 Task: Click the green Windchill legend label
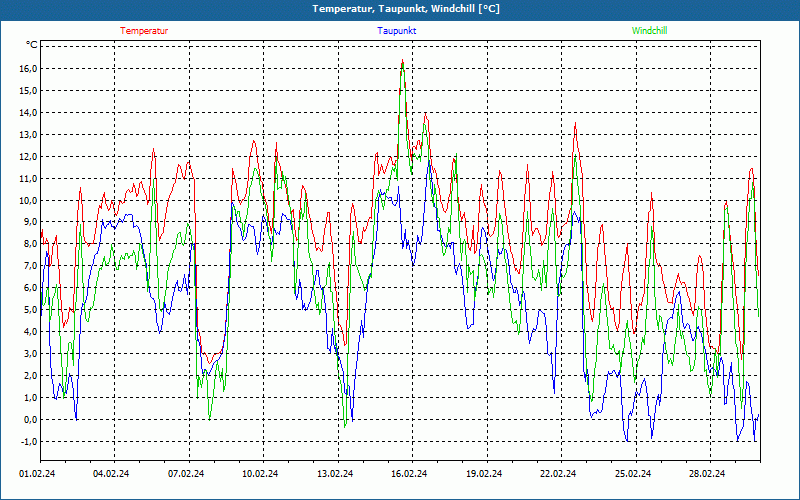point(649,31)
